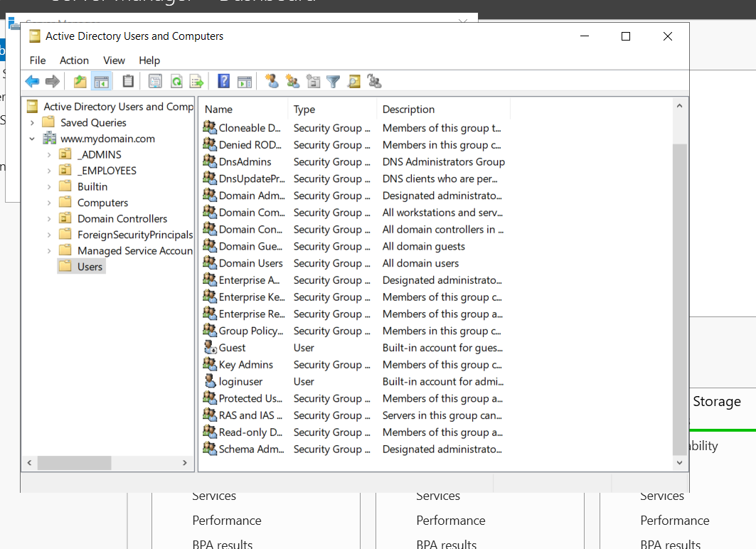Open the View menu
Viewport: 756px width, 549px height.
click(113, 60)
